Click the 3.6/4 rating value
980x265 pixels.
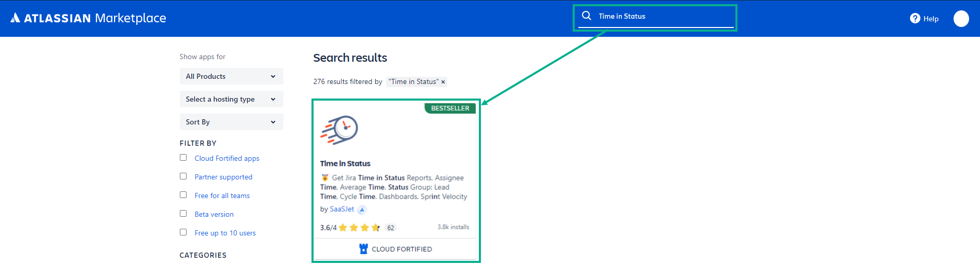(329, 228)
